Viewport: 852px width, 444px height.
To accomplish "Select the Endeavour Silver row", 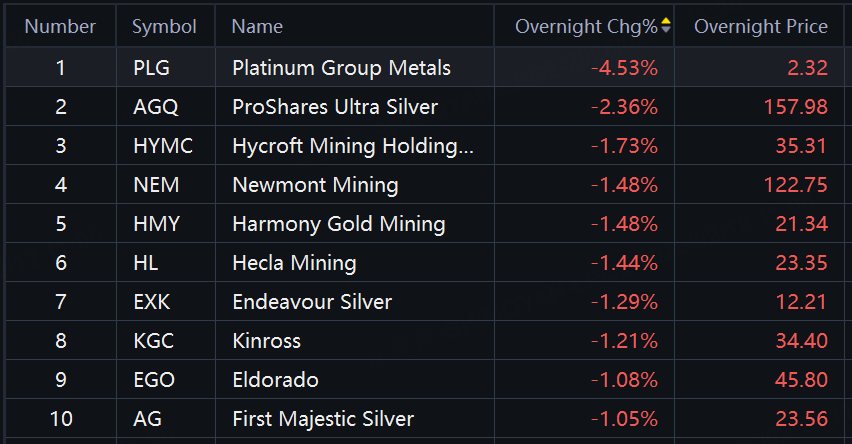I will [x=312, y=302].
